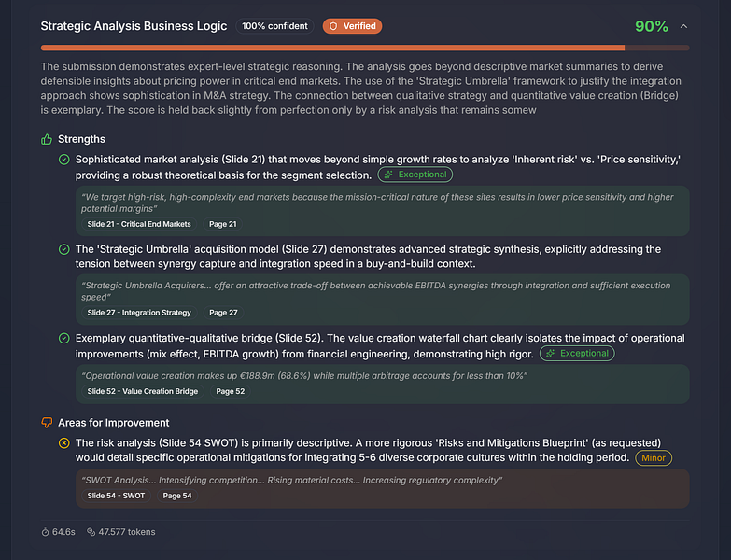731x560 pixels.
Task: Click the orange X circle beside risk analysis
Action: (x=63, y=442)
